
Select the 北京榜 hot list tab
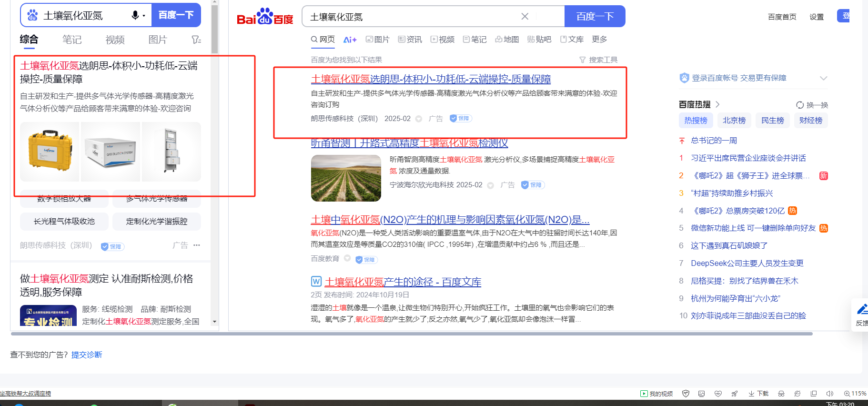[734, 121]
